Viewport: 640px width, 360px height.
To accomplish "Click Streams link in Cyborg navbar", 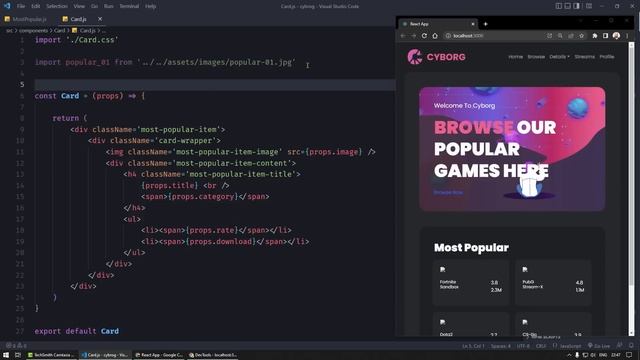I will pos(584,57).
